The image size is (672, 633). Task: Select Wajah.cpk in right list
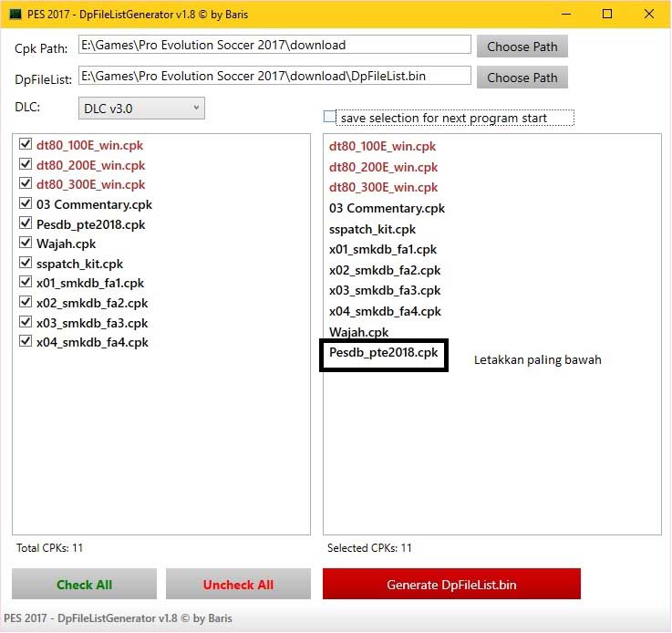358,332
